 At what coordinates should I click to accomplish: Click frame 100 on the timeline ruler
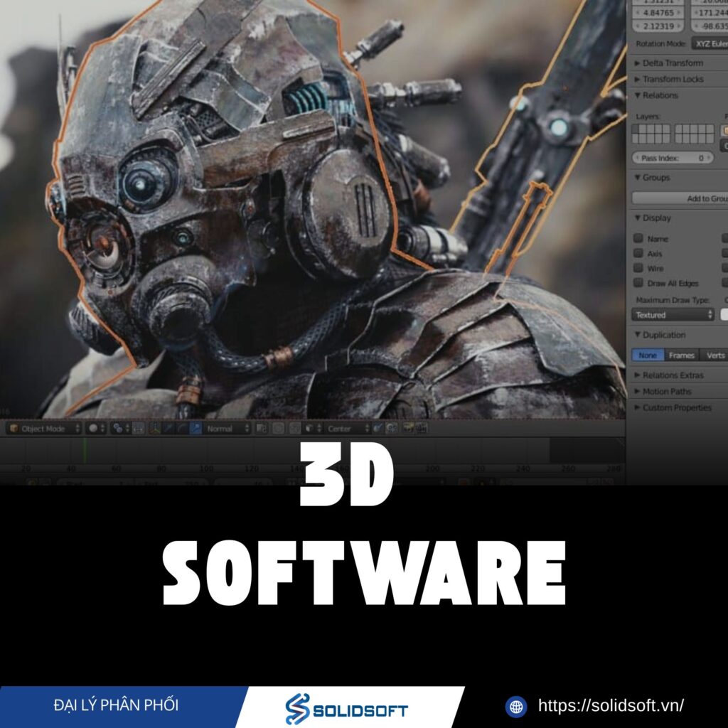pos(206,469)
